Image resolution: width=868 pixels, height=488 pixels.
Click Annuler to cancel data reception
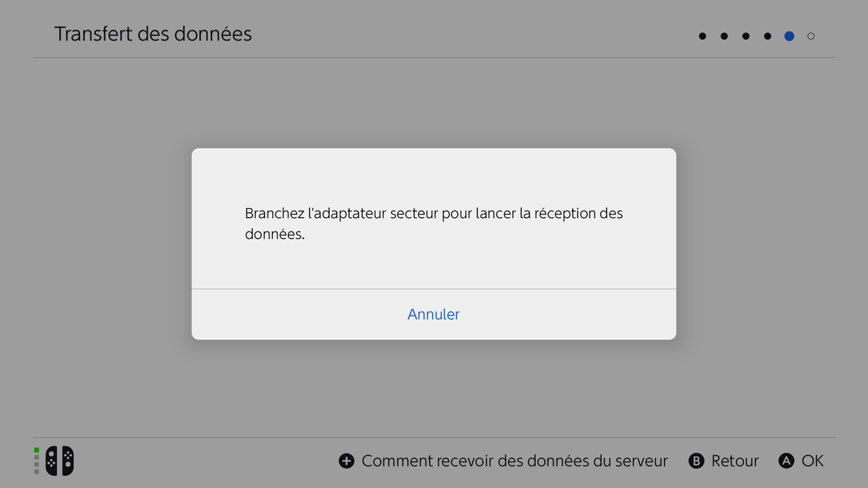click(x=433, y=314)
